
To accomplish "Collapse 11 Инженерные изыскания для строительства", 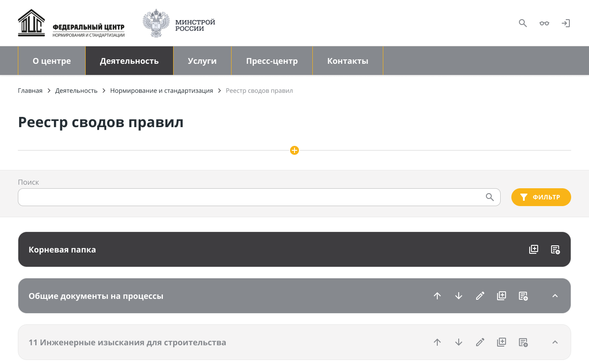I will point(555,342).
